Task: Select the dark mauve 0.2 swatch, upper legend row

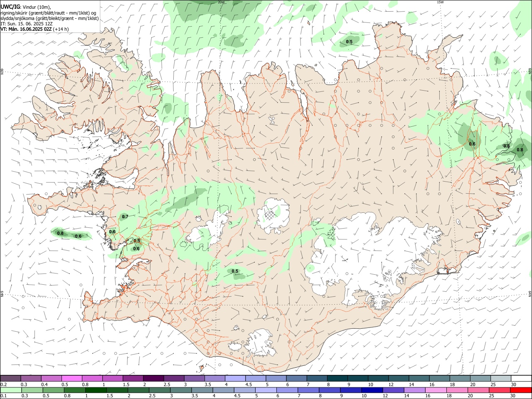Action: tap(10, 378)
